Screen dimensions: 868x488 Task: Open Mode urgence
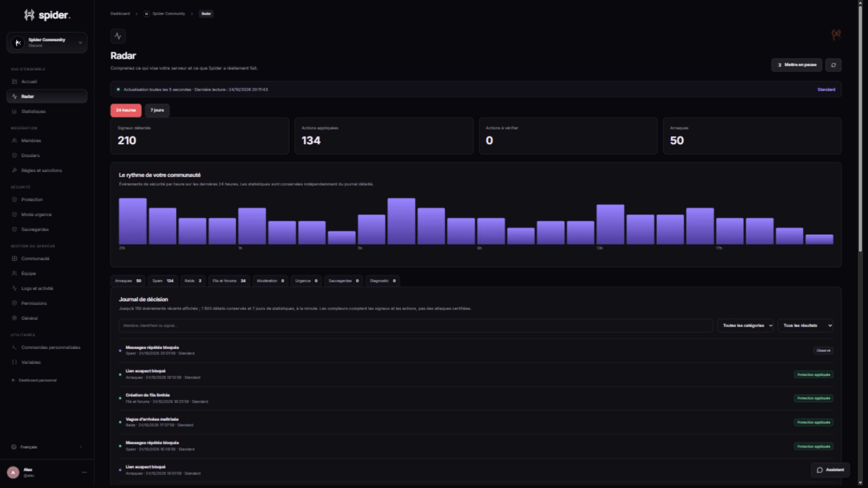(47, 214)
